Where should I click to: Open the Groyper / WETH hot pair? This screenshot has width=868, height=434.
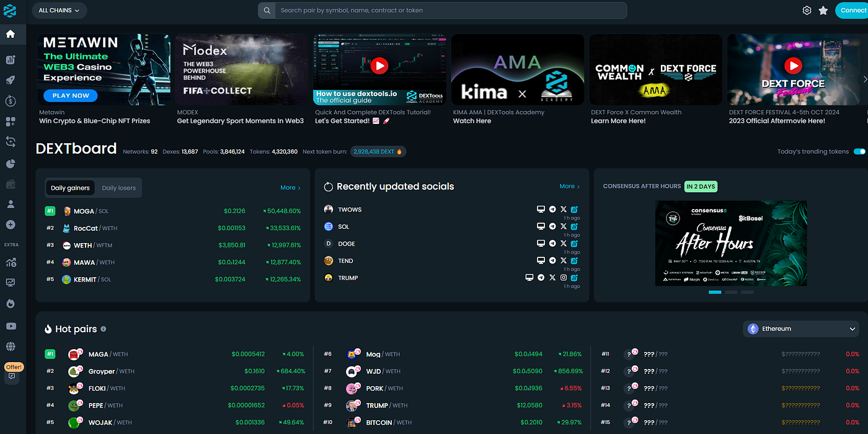(175, 371)
